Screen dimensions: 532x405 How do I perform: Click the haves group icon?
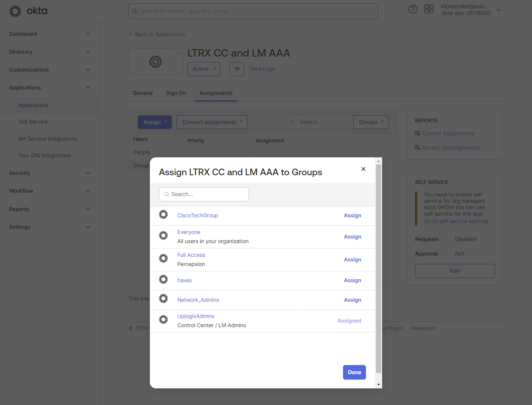164,279
